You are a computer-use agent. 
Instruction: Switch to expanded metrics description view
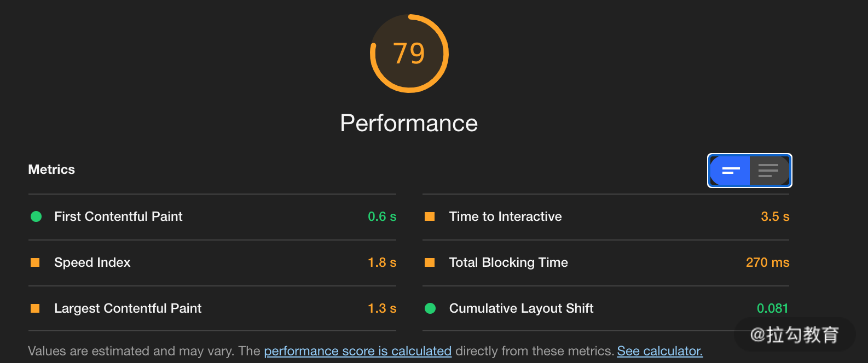(768, 171)
